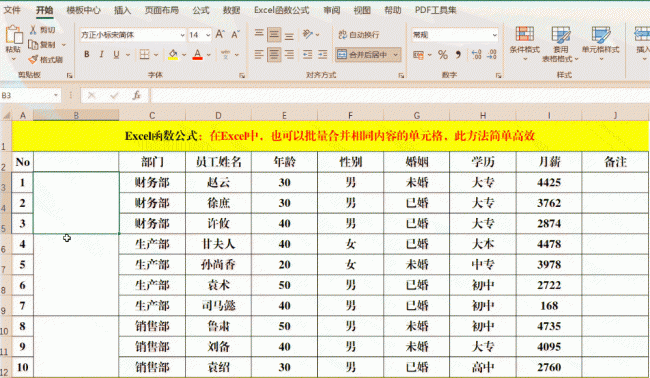650x378 pixels.
Task: Open Conditional Formatting (条件格式)
Action: coord(524,44)
